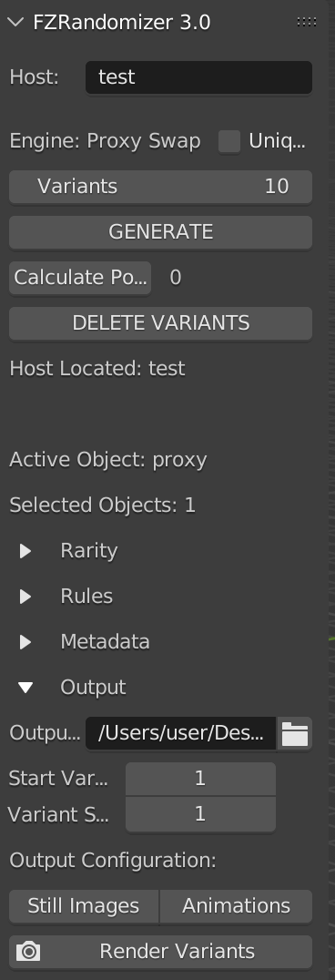Expand the Rarity section
Image resolution: width=335 pixels, height=980 pixels.
[25, 551]
